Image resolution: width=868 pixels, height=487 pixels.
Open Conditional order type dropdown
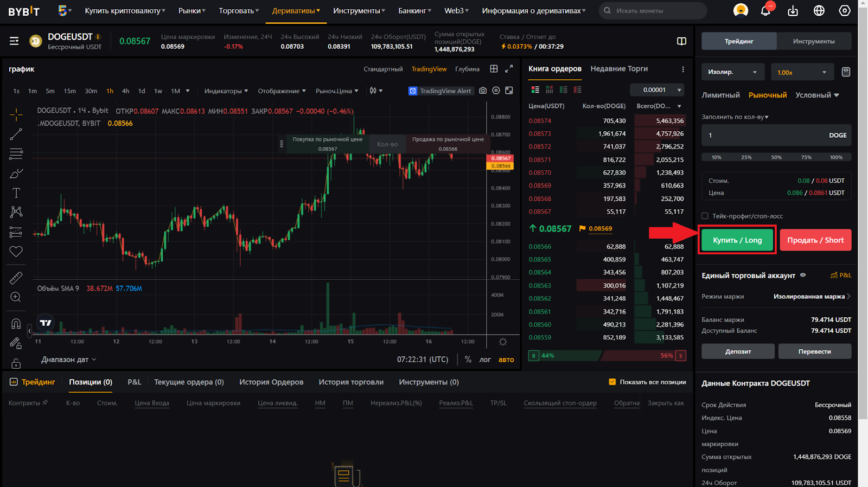pyautogui.click(x=817, y=95)
